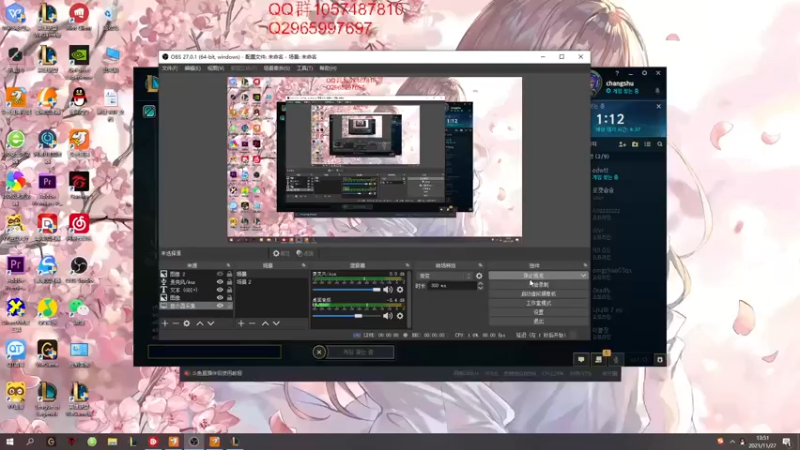Open League client settings gear icon
Image resolution: width=800 pixels, height=450 pixels.
(644, 73)
